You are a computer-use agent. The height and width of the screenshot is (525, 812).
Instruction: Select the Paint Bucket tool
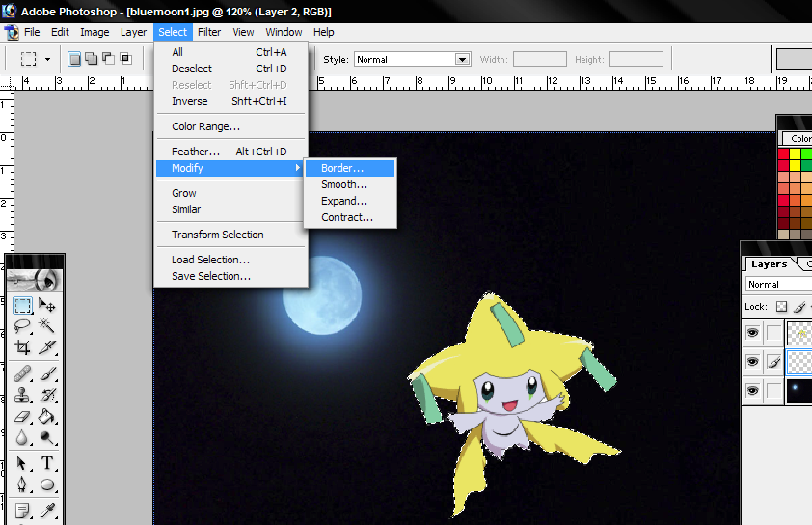point(47,416)
